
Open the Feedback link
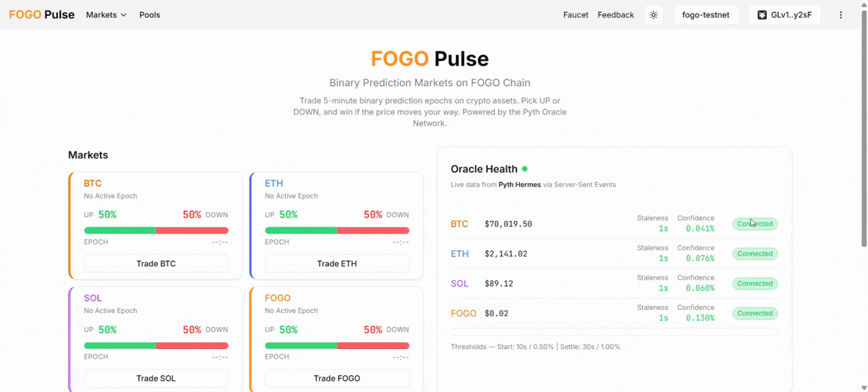coord(616,15)
